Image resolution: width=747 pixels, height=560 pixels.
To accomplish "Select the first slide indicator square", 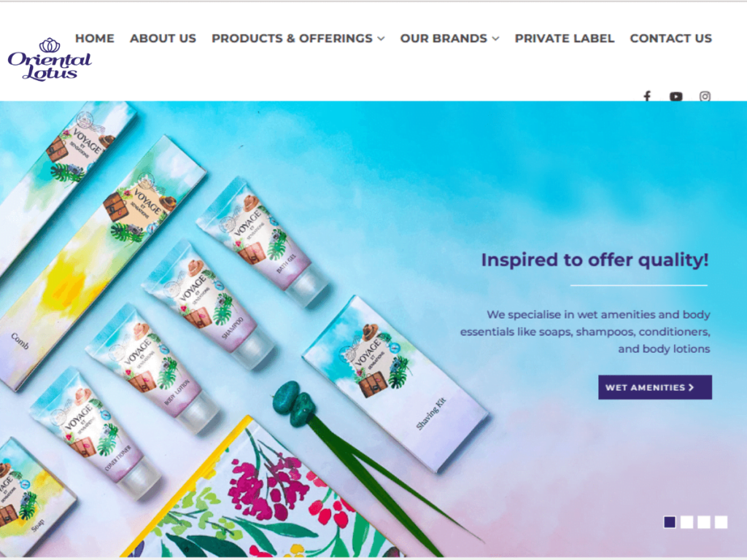I will [670, 522].
